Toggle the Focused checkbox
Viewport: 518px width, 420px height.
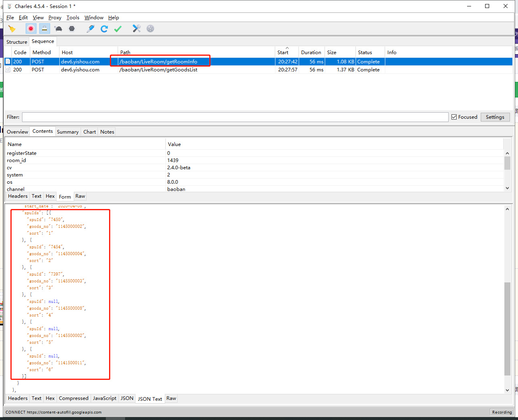click(454, 117)
